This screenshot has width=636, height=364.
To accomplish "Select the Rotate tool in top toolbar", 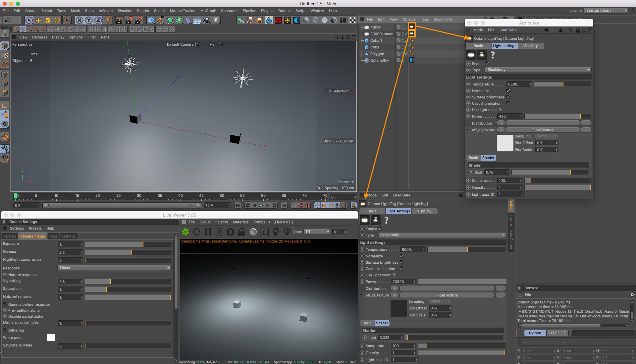I will 57,20.
